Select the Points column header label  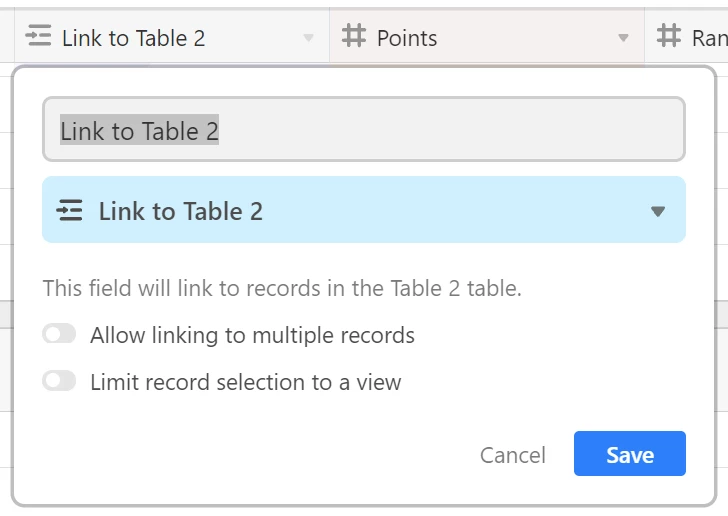point(407,38)
